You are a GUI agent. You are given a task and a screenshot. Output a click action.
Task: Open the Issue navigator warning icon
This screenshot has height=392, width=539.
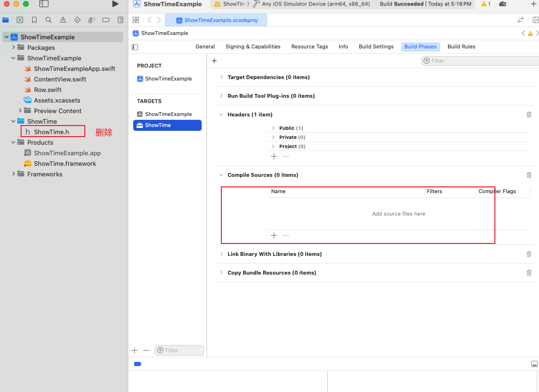63,20
